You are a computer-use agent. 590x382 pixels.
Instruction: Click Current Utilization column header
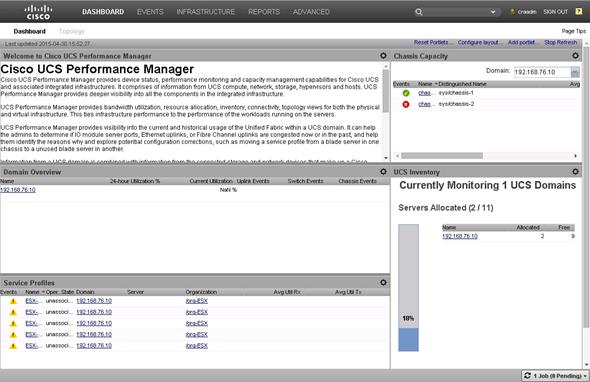pyautogui.click(x=211, y=181)
